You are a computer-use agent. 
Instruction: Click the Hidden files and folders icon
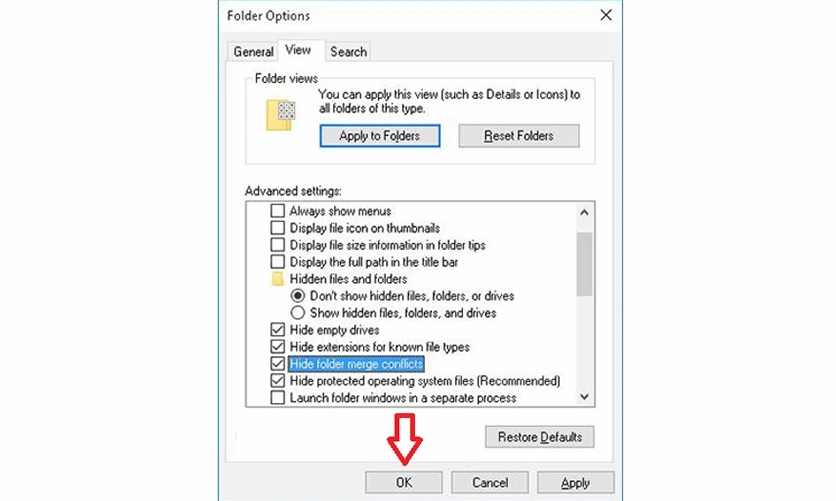pos(278,279)
